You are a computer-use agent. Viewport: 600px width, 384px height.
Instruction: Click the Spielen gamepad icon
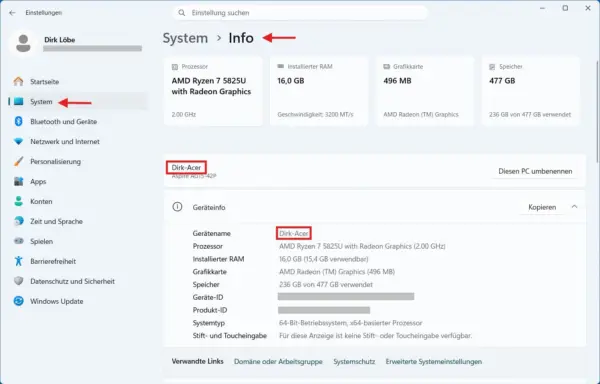tap(18, 241)
